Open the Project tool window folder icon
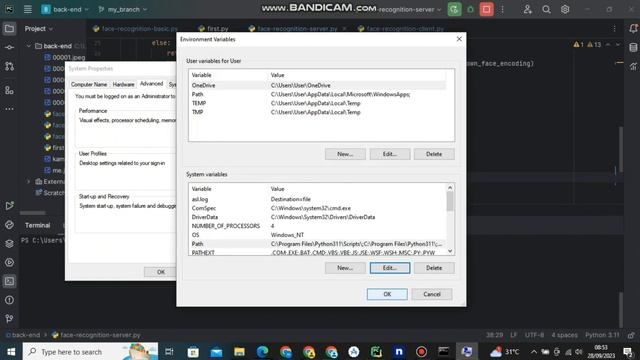 9,29
